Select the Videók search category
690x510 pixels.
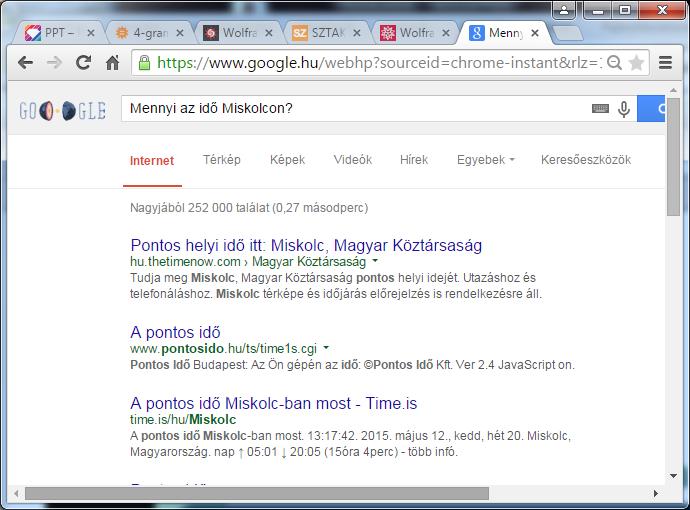pos(352,160)
